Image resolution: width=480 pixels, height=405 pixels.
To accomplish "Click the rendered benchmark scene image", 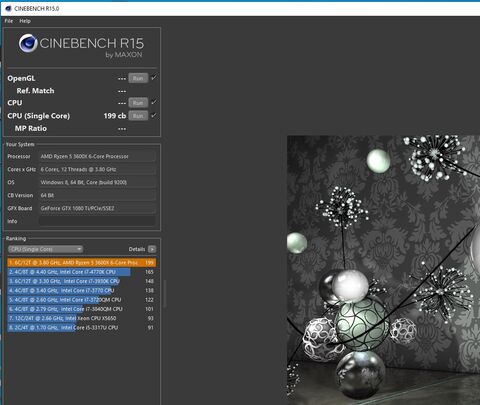I will tap(383, 270).
